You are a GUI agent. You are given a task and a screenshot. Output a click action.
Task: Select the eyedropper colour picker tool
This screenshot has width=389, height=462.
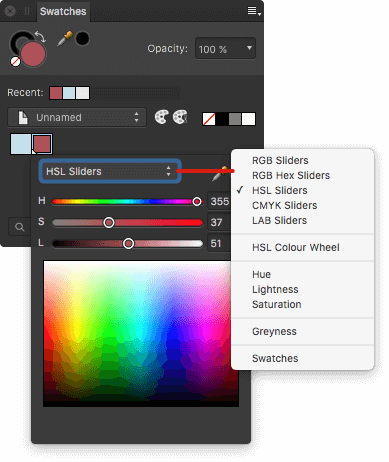click(65, 39)
